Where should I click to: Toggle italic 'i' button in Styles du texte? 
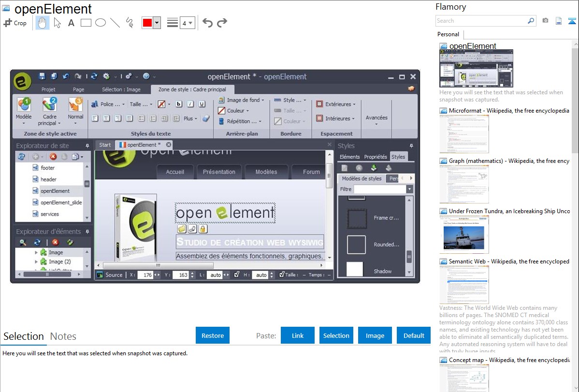(190, 104)
